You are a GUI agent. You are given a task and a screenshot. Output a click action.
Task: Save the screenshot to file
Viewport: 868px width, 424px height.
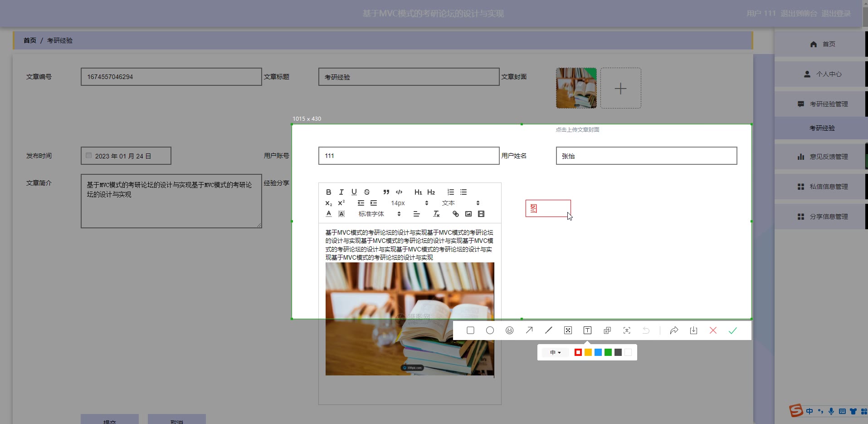(693, 330)
